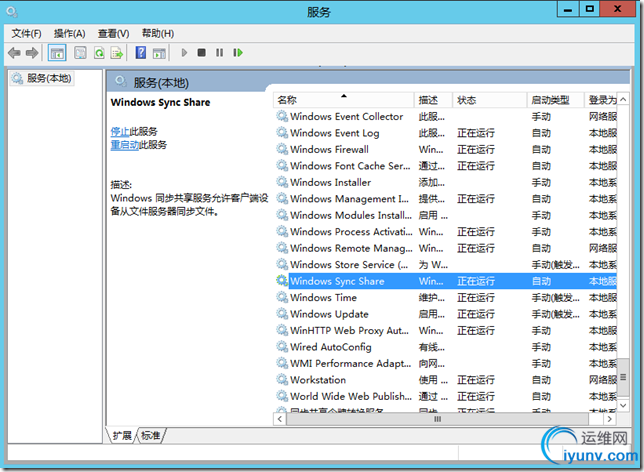The height and width of the screenshot is (472, 644).
Task: Click the Restart Service icon
Action: pos(238,53)
